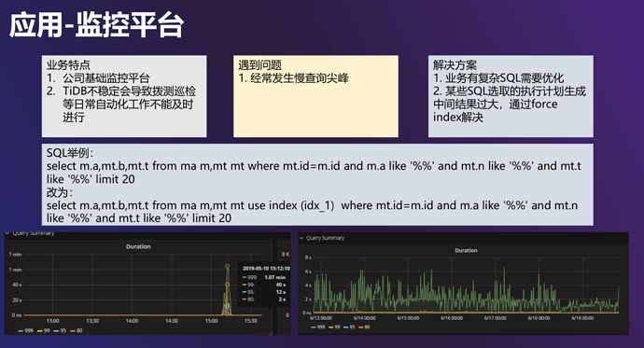Click the 解决方案 heading
The height and width of the screenshot is (348, 644).
(455, 64)
